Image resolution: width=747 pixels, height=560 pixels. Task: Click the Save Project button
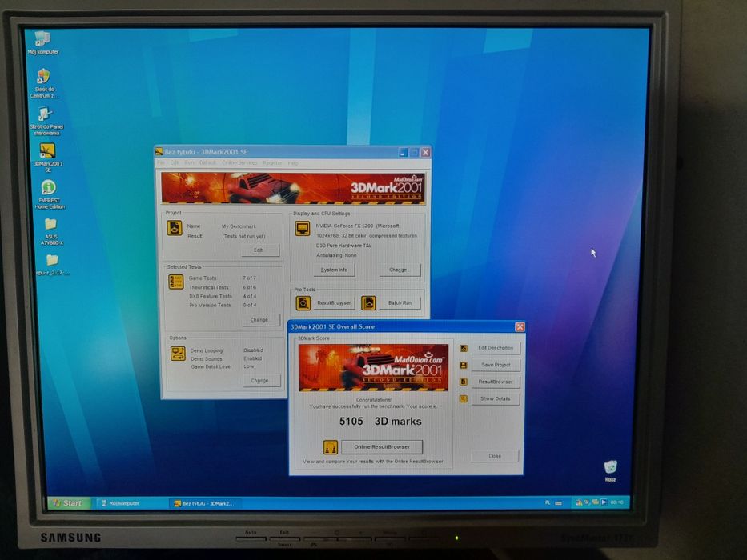(x=496, y=365)
